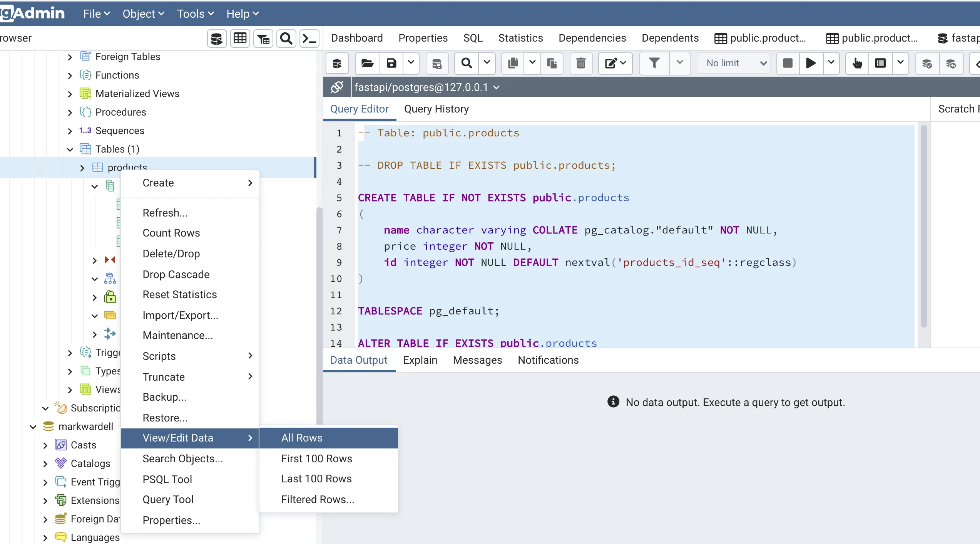This screenshot has height=544, width=980.
Task: Switch to the Query History tab
Action: click(x=436, y=109)
